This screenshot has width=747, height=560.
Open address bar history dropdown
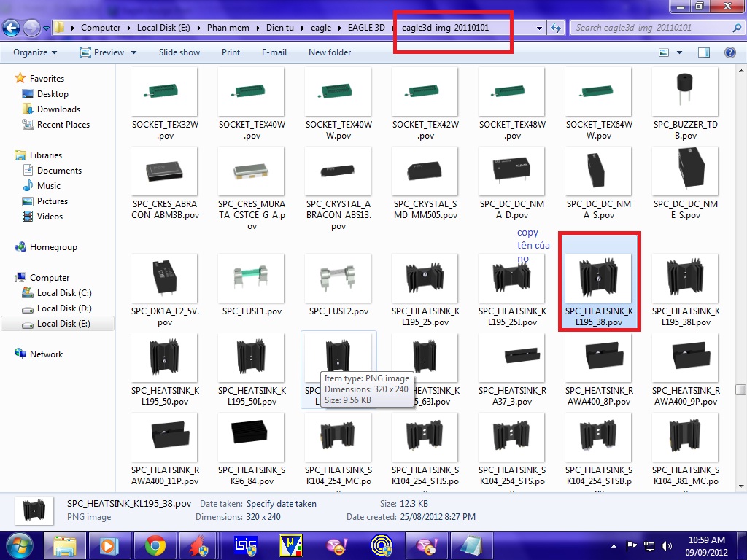539,28
